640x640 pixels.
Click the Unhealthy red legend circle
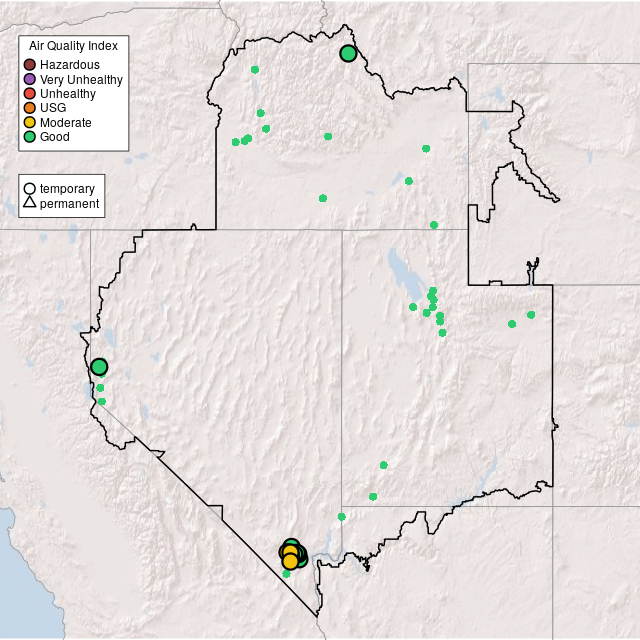(x=30, y=94)
